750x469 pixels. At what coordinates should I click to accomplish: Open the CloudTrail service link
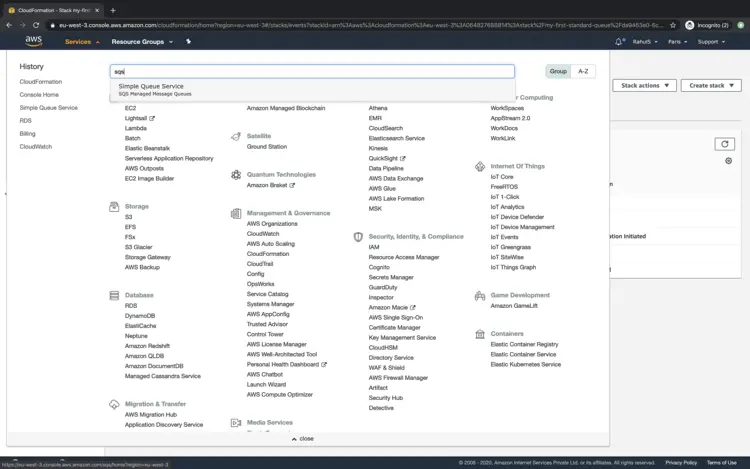(260, 264)
